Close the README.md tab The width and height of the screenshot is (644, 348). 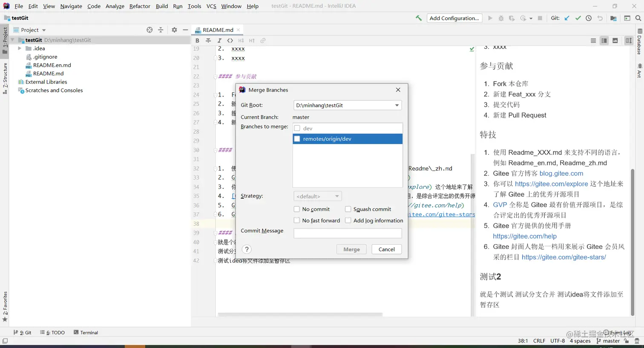pos(238,30)
